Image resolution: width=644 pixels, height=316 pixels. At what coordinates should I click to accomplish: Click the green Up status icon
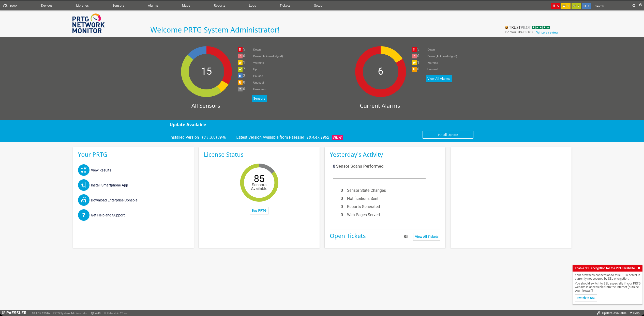pos(240,69)
